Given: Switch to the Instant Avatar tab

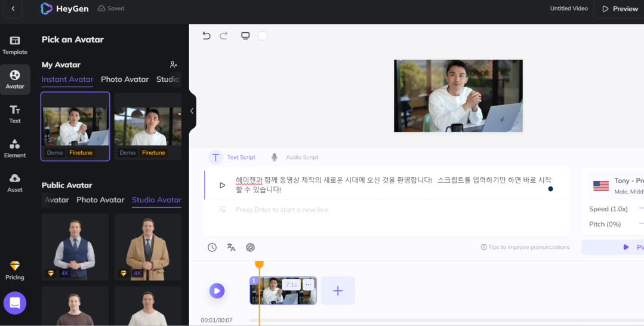Looking at the screenshot, I should click(67, 79).
